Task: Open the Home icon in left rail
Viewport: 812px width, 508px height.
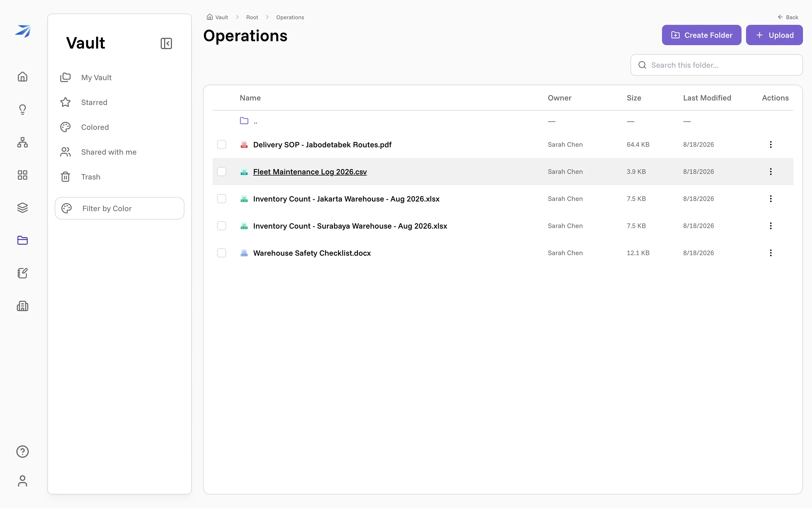Action: [x=23, y=76]
